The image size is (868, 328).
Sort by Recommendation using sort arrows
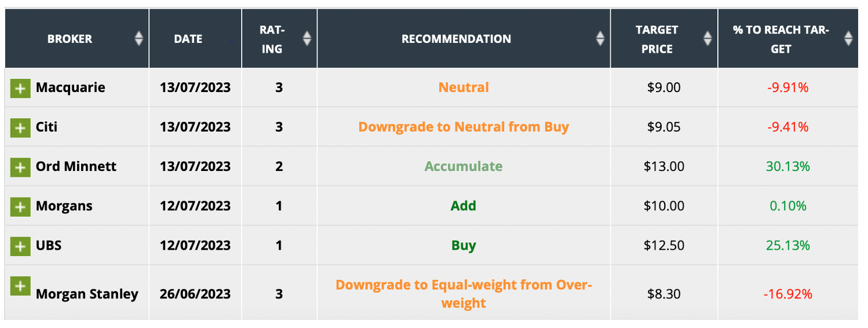(600, 39)
